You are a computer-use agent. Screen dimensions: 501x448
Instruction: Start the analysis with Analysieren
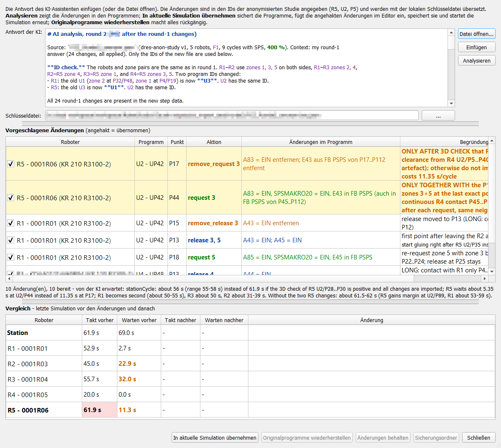coord(476,61)
